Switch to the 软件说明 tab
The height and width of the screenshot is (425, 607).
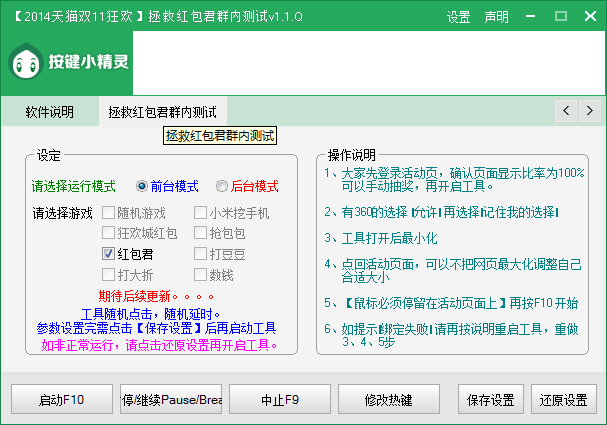50,112
